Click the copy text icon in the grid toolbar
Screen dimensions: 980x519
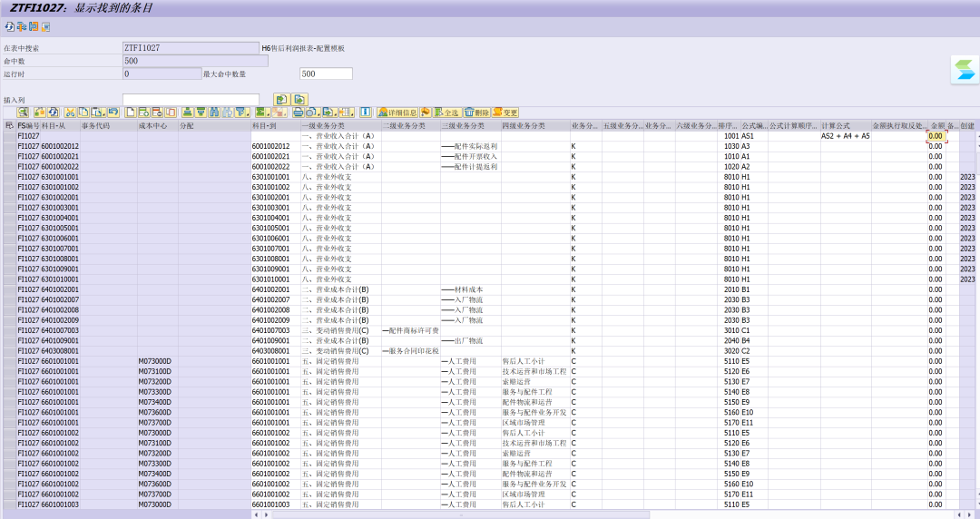tap(83, 113)
